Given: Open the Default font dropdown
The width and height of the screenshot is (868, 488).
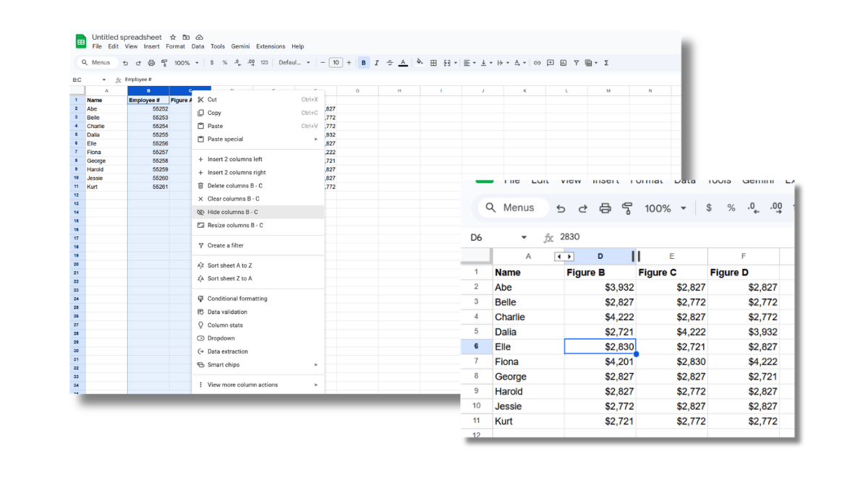Looking at the screenshot, I should [x=295, y=63].
